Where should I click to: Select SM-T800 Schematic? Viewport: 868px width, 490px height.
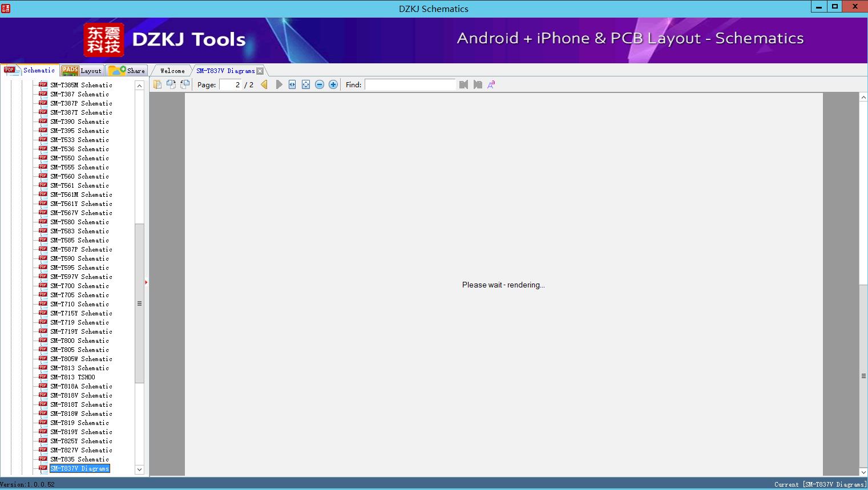point(79,341)
